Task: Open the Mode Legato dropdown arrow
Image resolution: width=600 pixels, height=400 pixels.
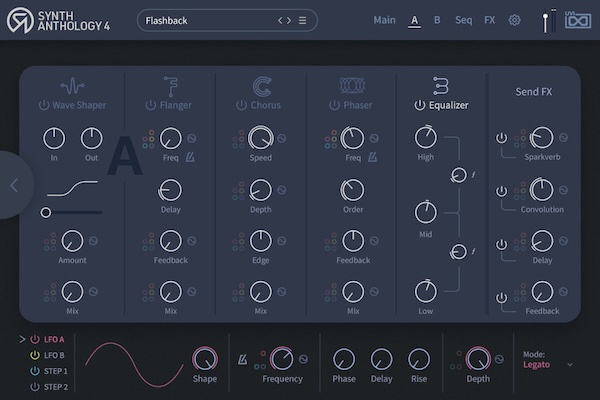Action: [x=570, y=365]
